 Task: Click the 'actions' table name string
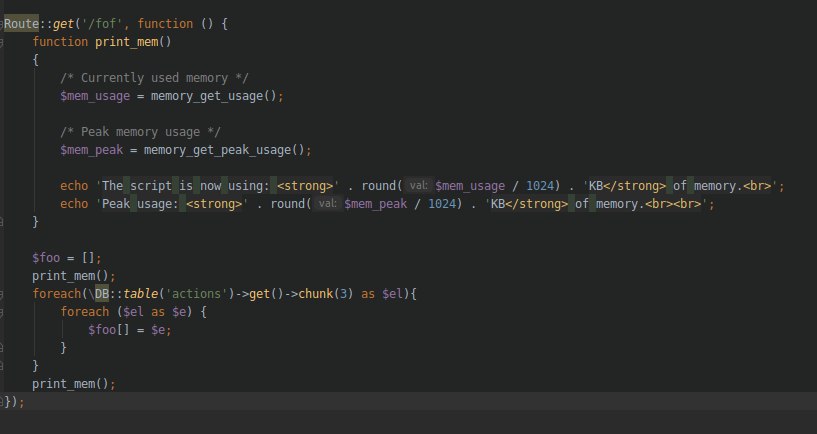pos(196,294)
